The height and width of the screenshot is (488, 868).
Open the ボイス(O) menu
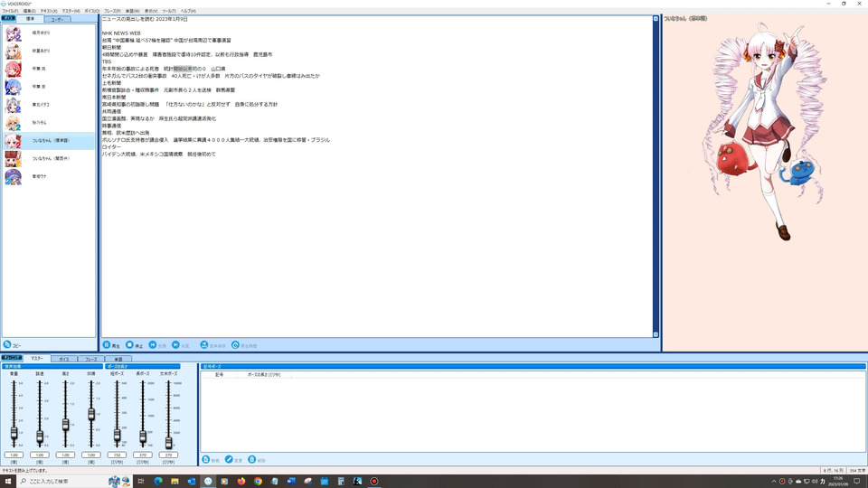92,11
